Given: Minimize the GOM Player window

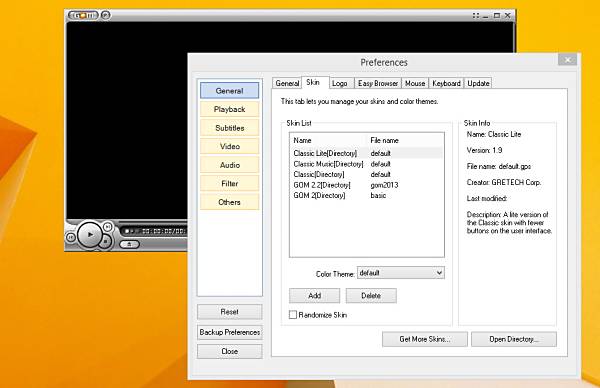Looking at the screenshot, I should click(486, 16).
